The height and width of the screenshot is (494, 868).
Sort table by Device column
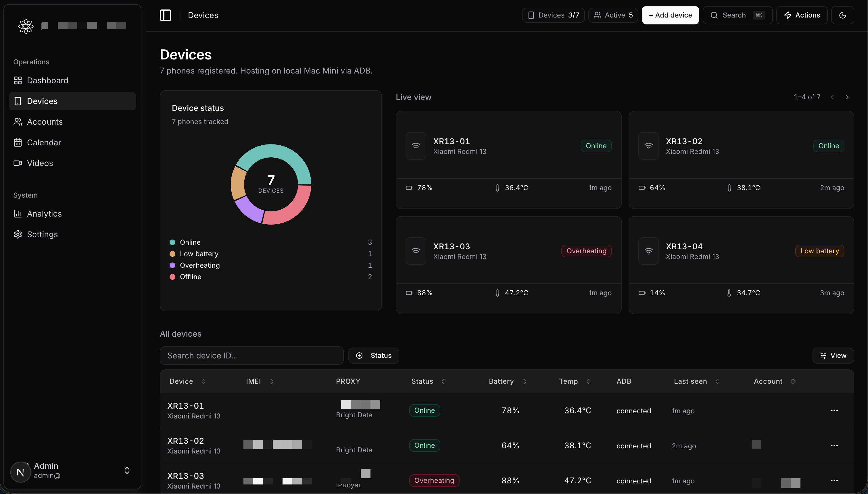pos(187,381)
